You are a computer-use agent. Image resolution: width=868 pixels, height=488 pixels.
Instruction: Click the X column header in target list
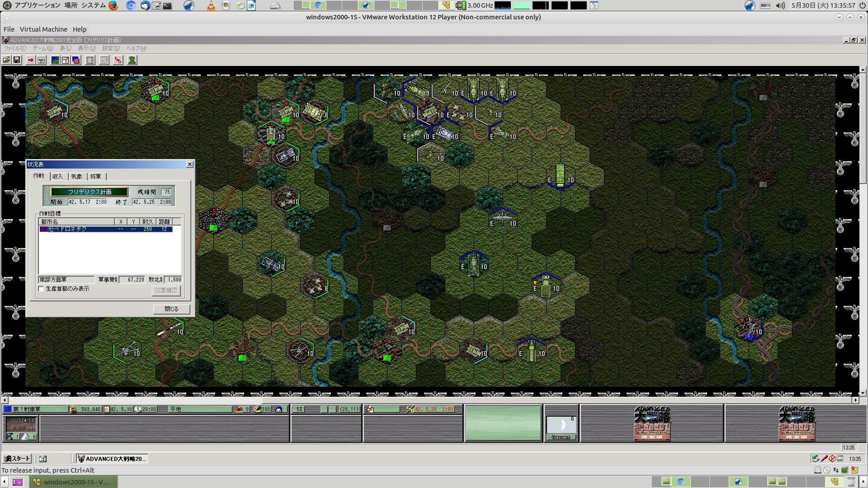pyautogui.click(x=121, y=222)
